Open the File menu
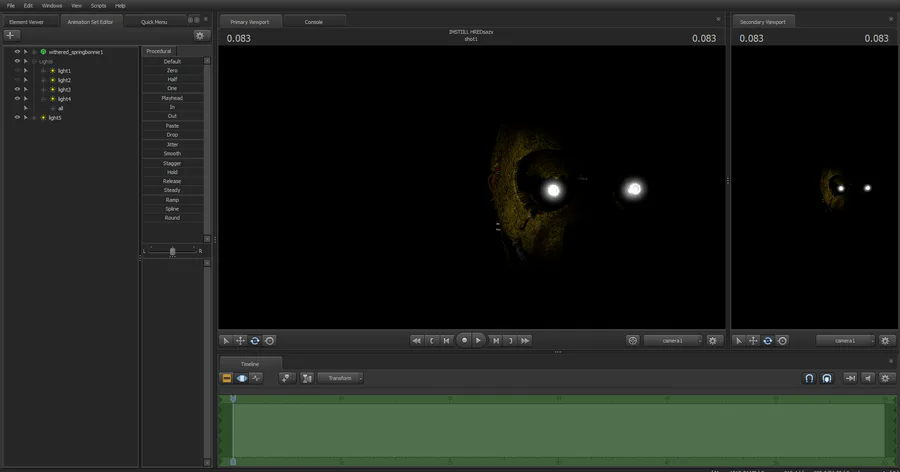This screenshot has height=472, width=900. coord(11,6)
